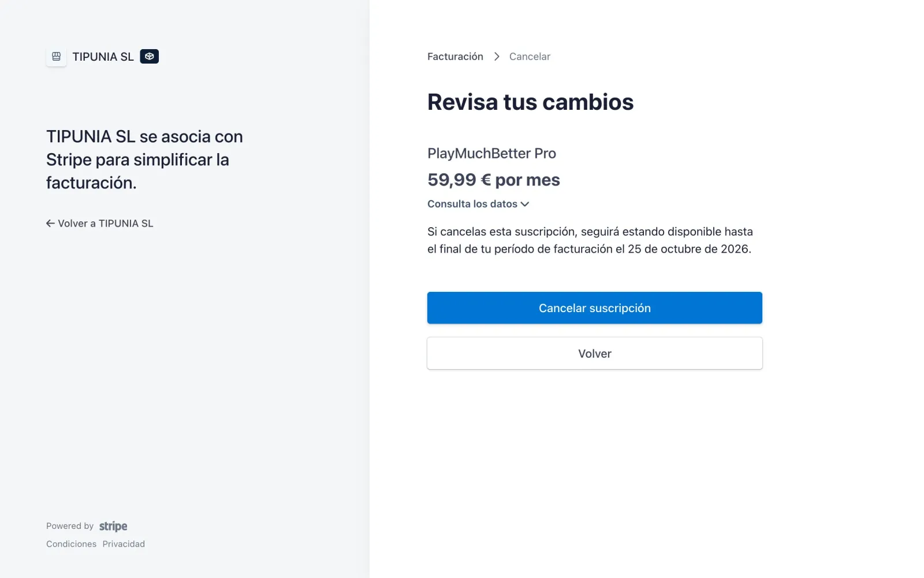This screenshot has height=578, width=924.
Task: Click the Volver button
Action: tap(595, 354)
